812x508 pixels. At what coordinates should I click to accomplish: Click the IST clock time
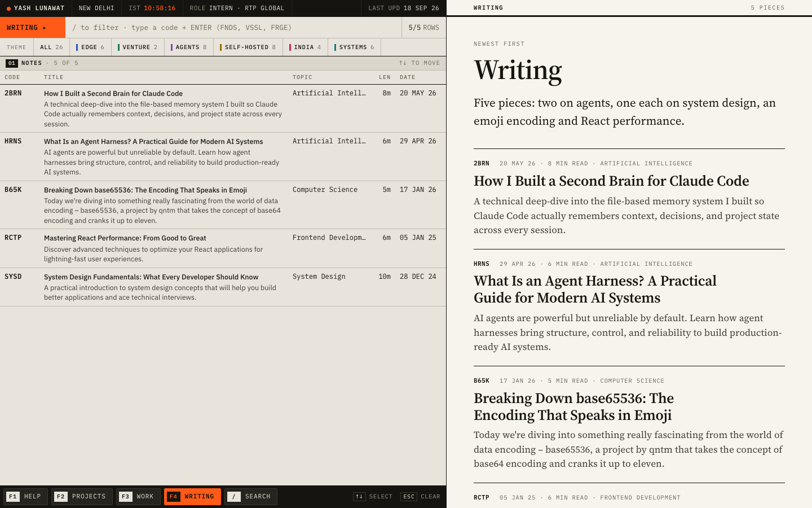pos(160,8)
